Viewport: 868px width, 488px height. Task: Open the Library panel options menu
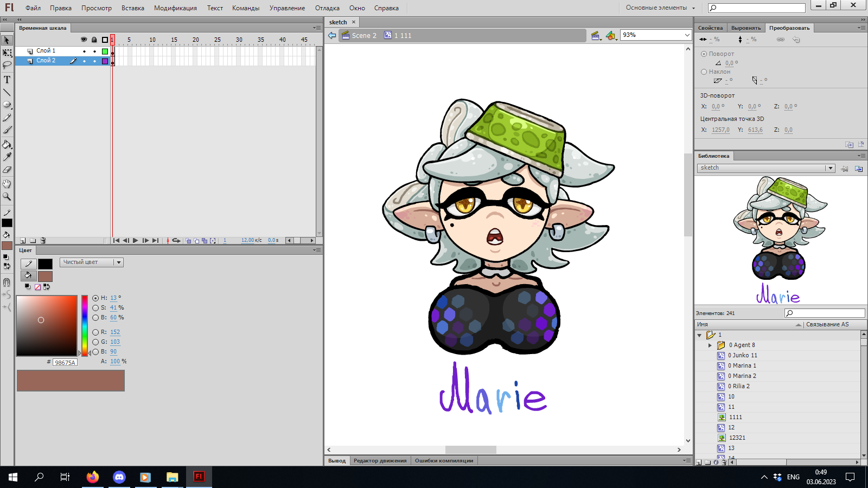(861, 156)
